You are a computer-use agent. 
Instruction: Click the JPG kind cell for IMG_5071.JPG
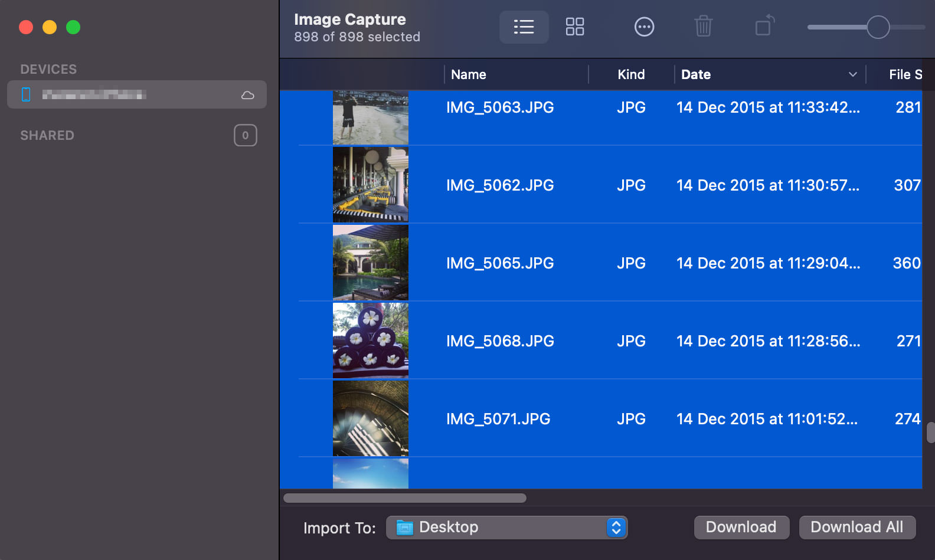[x=631, y=419]
